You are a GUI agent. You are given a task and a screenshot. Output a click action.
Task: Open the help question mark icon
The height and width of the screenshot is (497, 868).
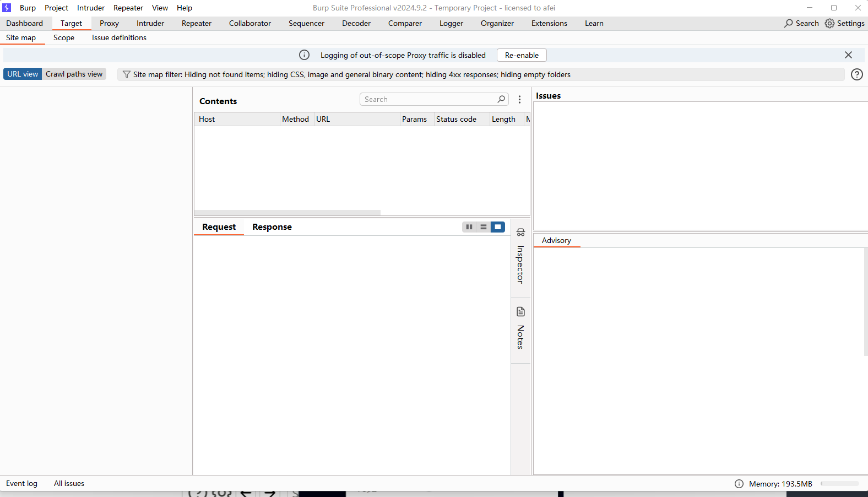pyautogui.click(x=857, y=74)
